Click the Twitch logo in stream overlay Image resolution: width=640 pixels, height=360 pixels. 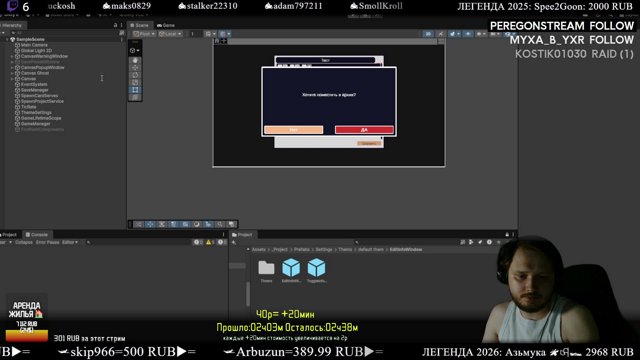pyautogui.click(x=12, y=6)
